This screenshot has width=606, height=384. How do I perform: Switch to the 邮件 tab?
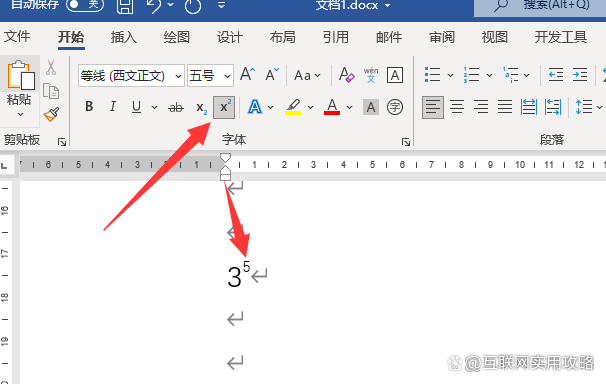point(389,37)
